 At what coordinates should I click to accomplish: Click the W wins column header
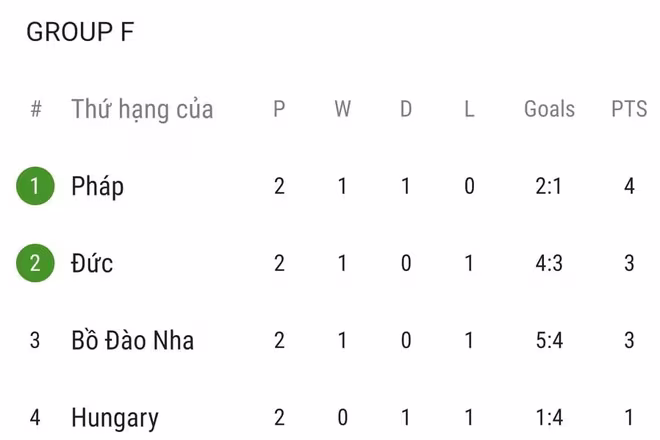point(343,109)
